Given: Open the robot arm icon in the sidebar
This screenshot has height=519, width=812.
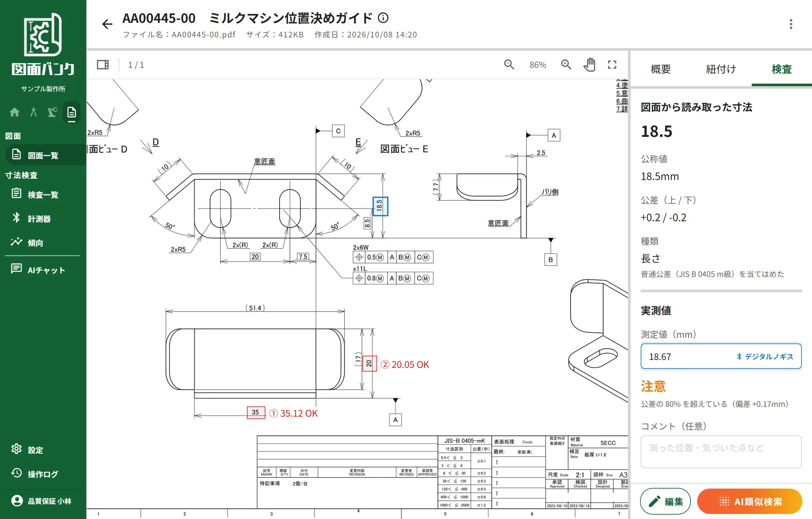Looking at the screenshot, I should (x=52, y=112).
